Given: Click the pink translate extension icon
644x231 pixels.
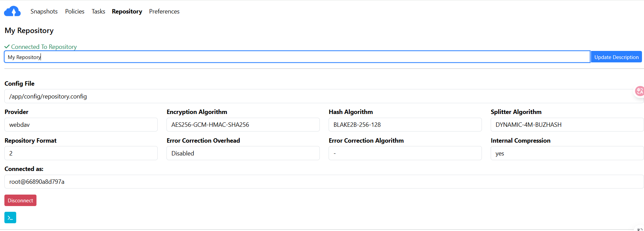Looking at the screenshot, I should pos(639,91).
